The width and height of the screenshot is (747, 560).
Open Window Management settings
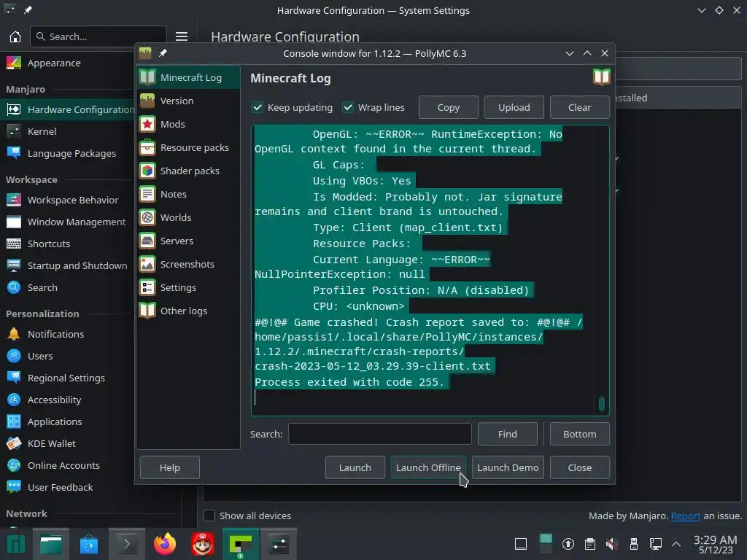pyautogui.click(x=67, y=222)
